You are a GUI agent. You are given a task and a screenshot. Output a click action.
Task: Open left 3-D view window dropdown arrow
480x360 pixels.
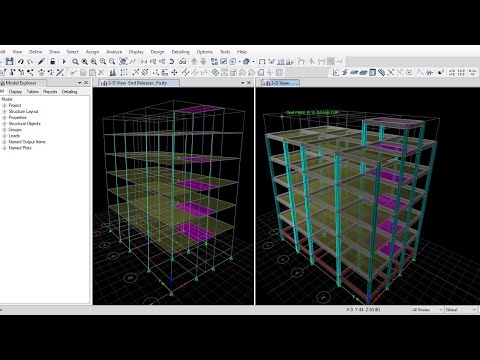pos(243,83)
